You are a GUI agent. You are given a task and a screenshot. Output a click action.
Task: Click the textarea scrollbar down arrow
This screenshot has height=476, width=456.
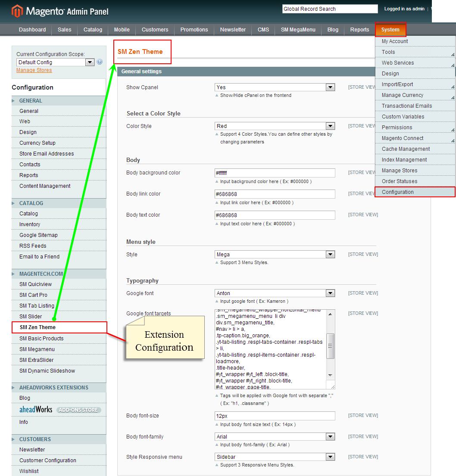pyautogui.click(x=330, y=375)
